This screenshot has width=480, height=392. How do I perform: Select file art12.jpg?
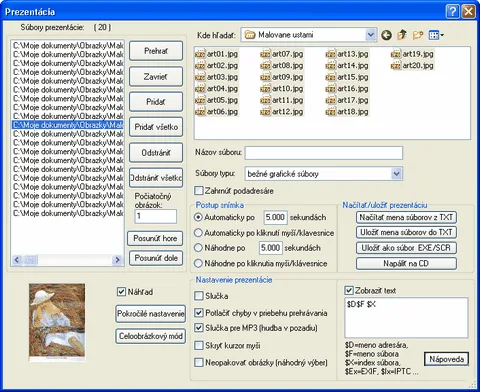click(x=282, y=112)
